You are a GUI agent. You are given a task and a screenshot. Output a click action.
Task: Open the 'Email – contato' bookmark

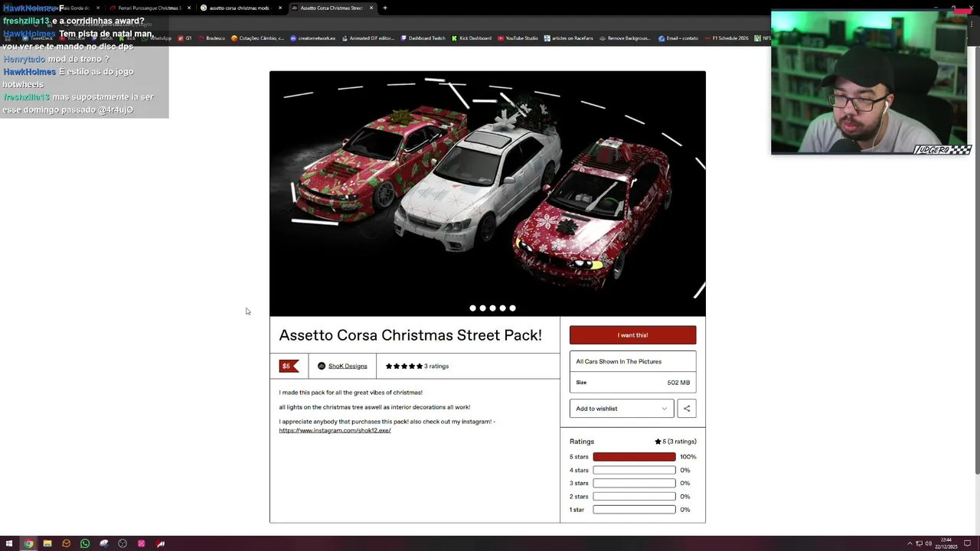click(x=678, y=38)
